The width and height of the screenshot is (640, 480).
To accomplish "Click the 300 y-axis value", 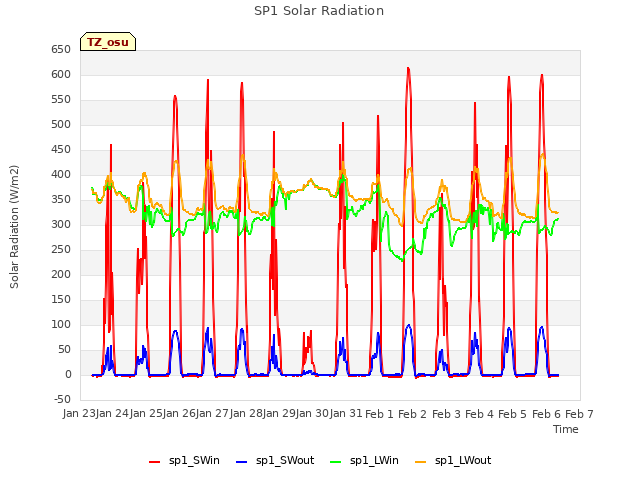I will coord(61,224).
